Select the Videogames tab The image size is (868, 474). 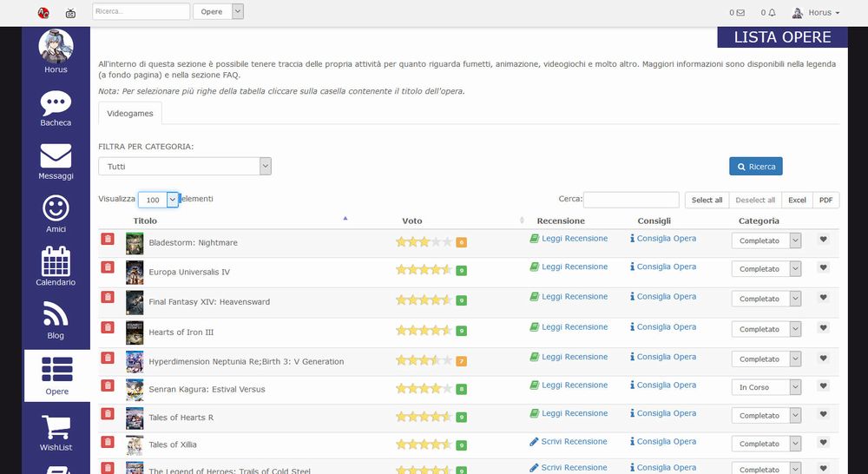click(x=130, y=114)
